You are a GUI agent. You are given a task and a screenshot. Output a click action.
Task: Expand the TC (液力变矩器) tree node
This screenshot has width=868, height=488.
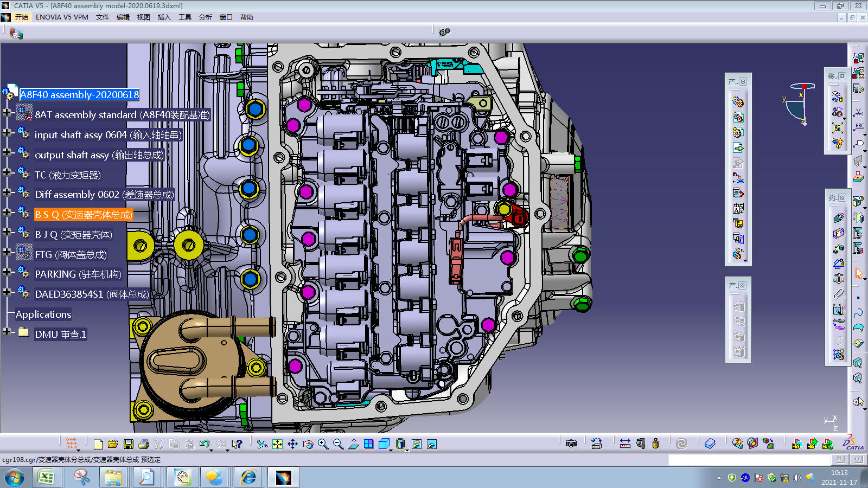coord(7,173)
